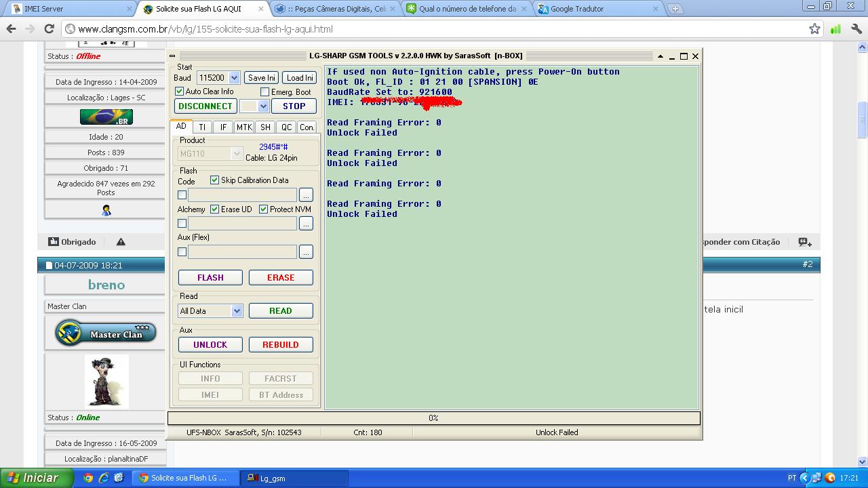The height and width of the screenshot is (488, 868).
Task: Click the UNLOCK button
Action: point(210,344)
